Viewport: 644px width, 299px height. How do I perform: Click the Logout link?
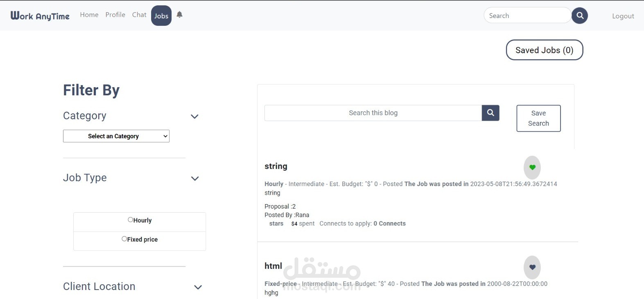(623, 16)
